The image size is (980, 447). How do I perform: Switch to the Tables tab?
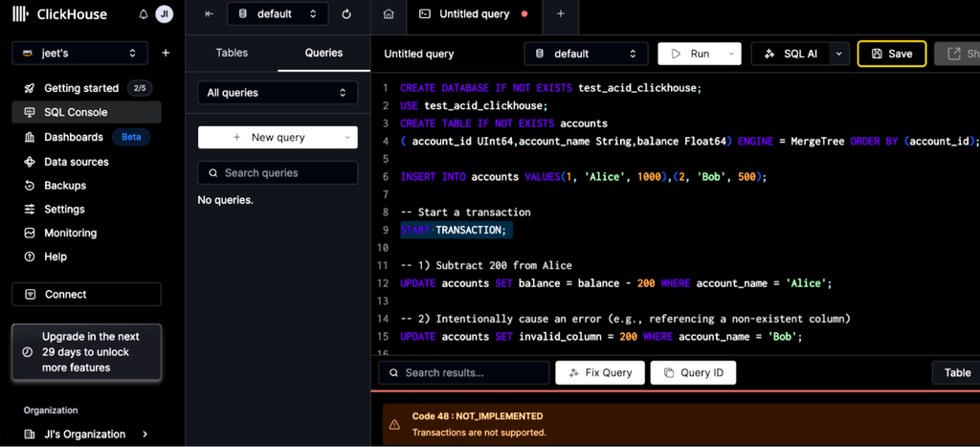click(232, 54)
